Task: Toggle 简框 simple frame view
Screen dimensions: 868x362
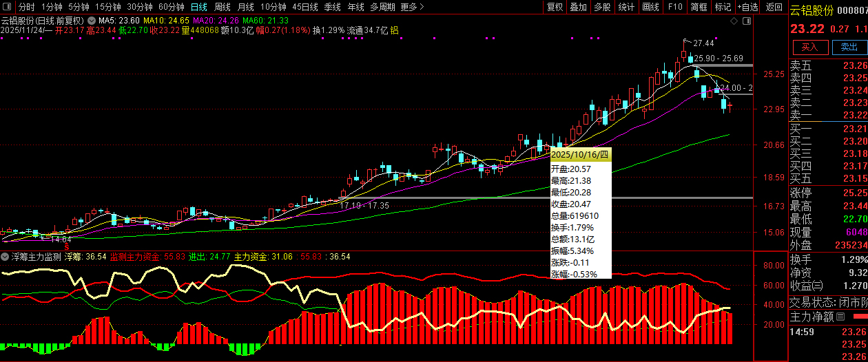Action: pyautogui.click(x=699, y=7)
